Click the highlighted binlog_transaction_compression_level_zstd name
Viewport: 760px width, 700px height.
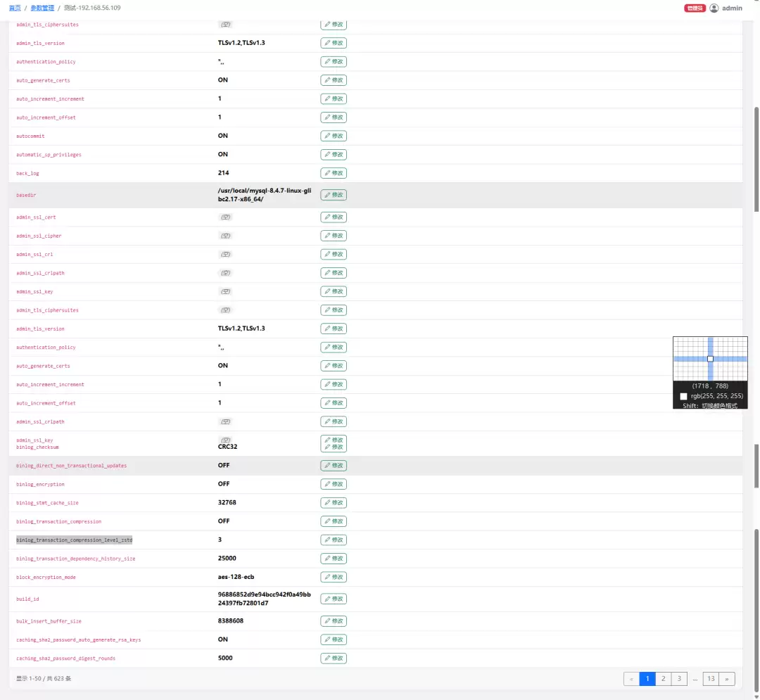(x=74, y=540)
